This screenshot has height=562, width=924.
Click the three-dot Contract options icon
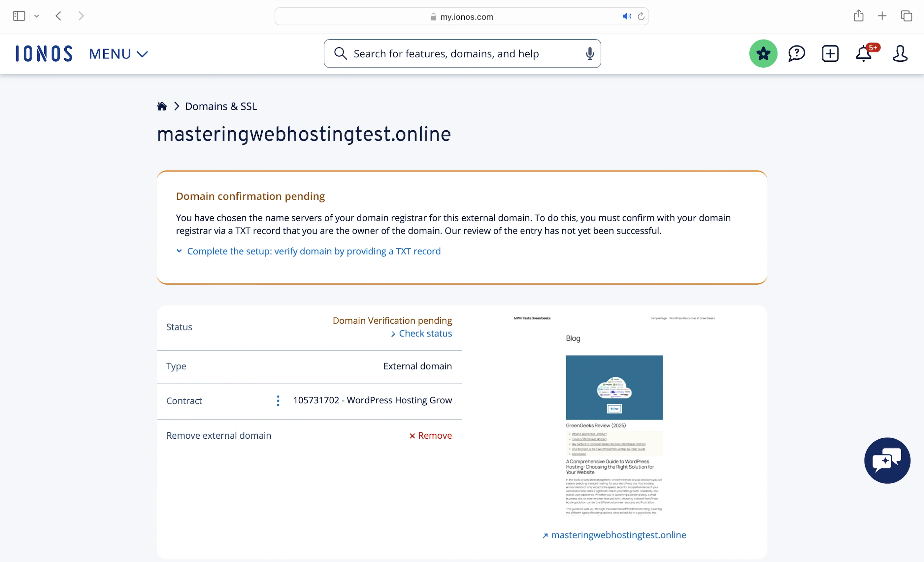click(278, 400)
